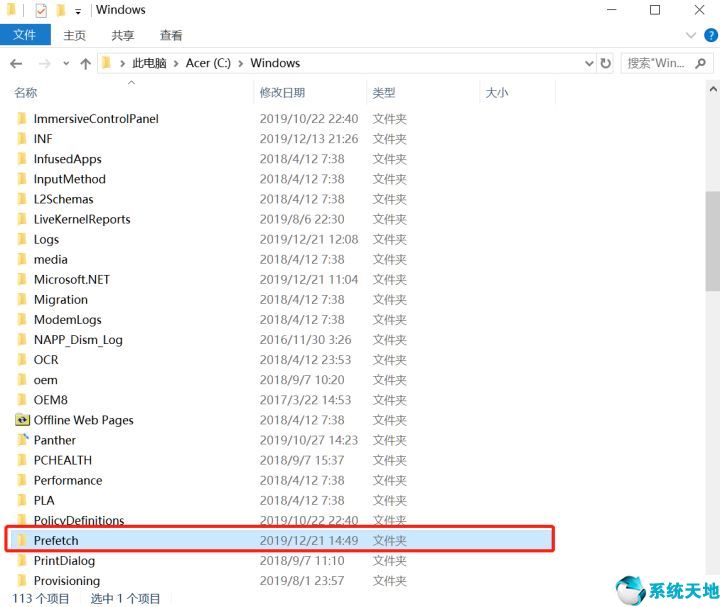Click the OEM8 folder name

coord(51,400)
